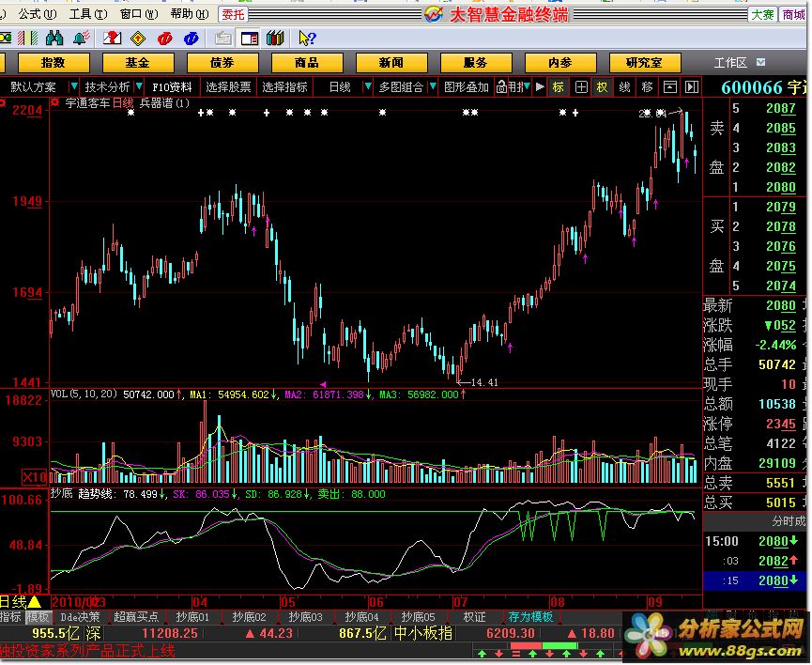Switch to the 指标 bottom tab
Viewport: 812px width, 665px height.
pos(10,617)
